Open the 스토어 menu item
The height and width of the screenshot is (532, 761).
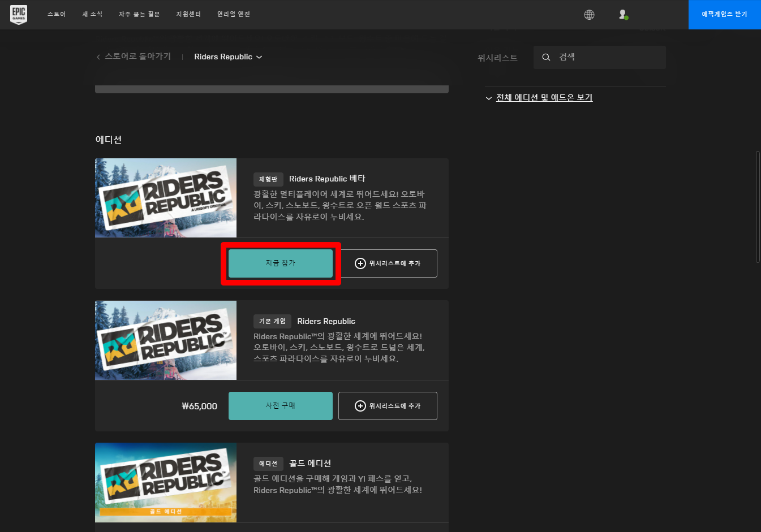[x=57, y=14]
